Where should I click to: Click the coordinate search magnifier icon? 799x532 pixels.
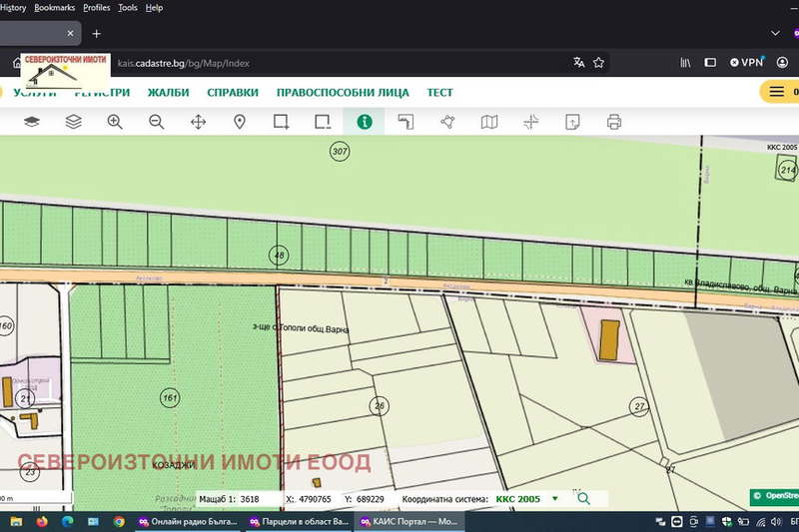[x=583, y=498]
